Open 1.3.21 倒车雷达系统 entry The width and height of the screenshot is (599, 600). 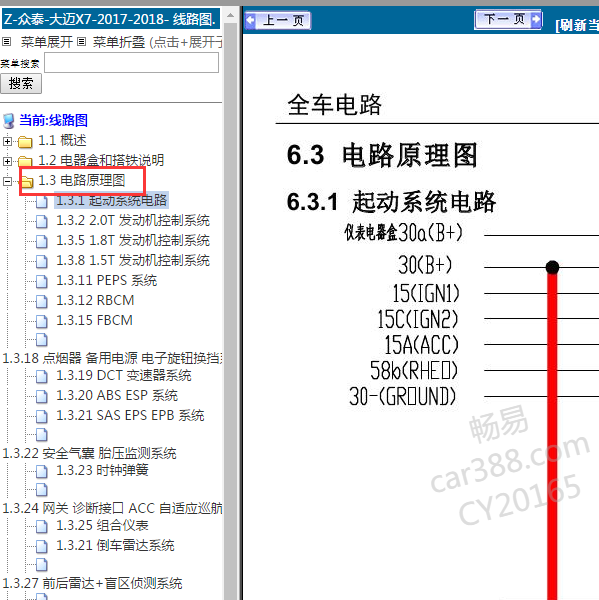[x=115, y=545]
